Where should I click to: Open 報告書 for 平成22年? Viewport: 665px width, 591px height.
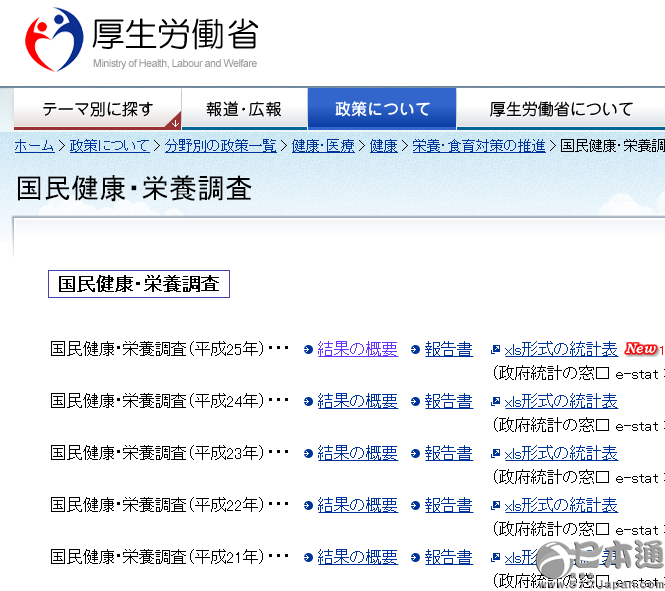tap(449, 505)
